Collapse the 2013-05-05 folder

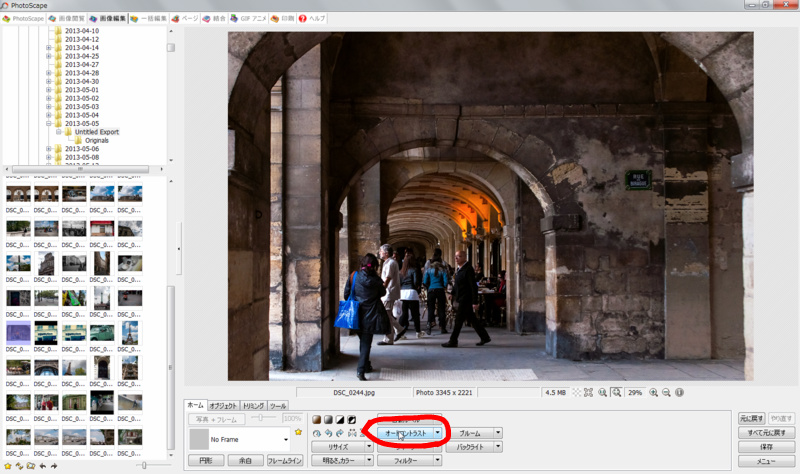click(x=49, y=123)
